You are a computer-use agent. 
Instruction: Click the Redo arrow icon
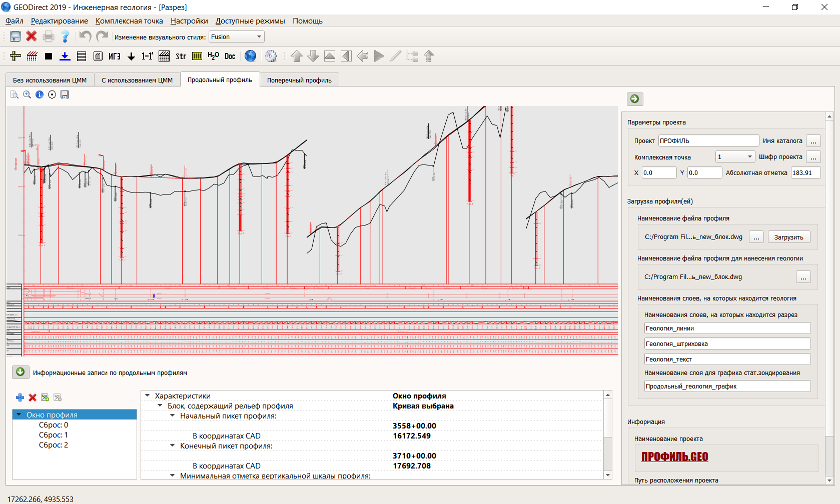point(102,36)
